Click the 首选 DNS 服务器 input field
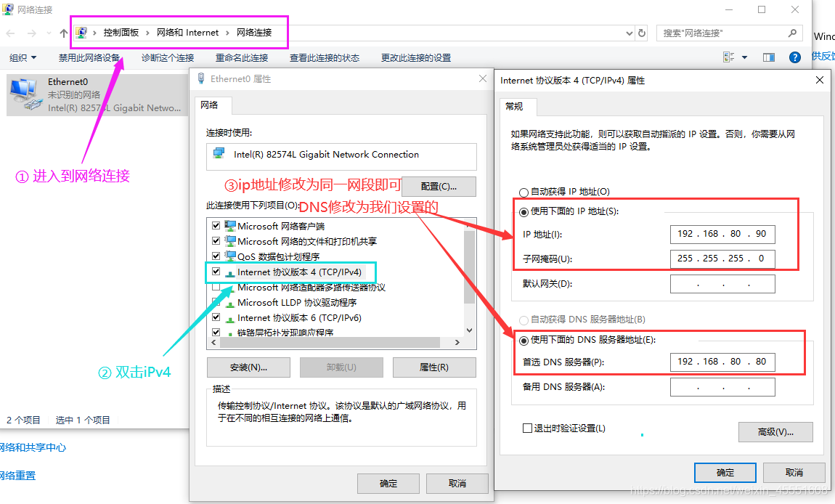The height and width of the screenshot is (504, 835). point(722,362)
